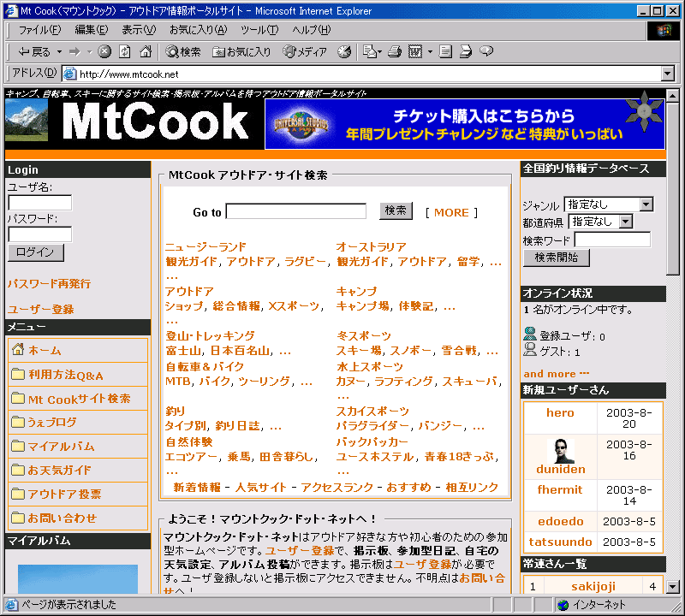This screenshot has height=616, width=685.
Task: Open the ヘルプ(H) menu
Action: tap(312, 30)
